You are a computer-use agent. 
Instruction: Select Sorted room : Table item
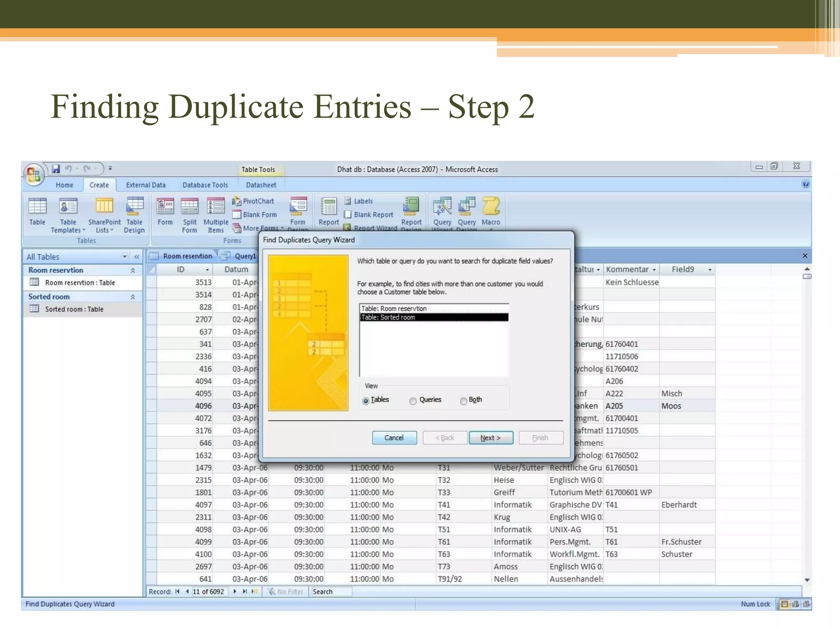click(82, 309)
